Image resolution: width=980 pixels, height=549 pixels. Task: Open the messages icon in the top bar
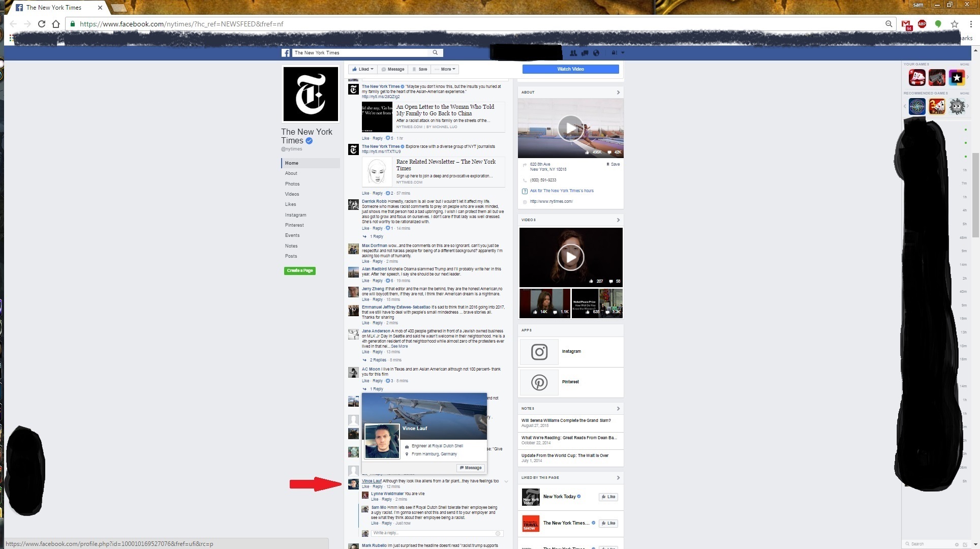(x=585, y=53)
